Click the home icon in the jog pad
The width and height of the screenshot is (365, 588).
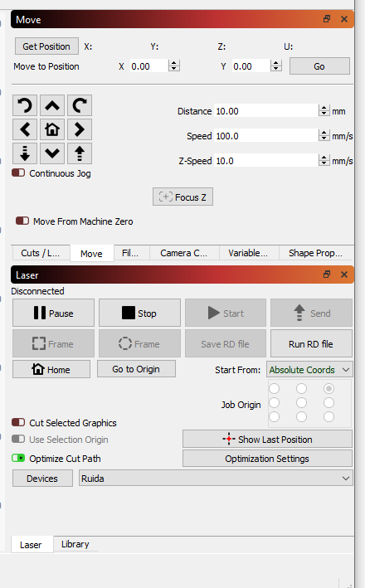[52, 129]
